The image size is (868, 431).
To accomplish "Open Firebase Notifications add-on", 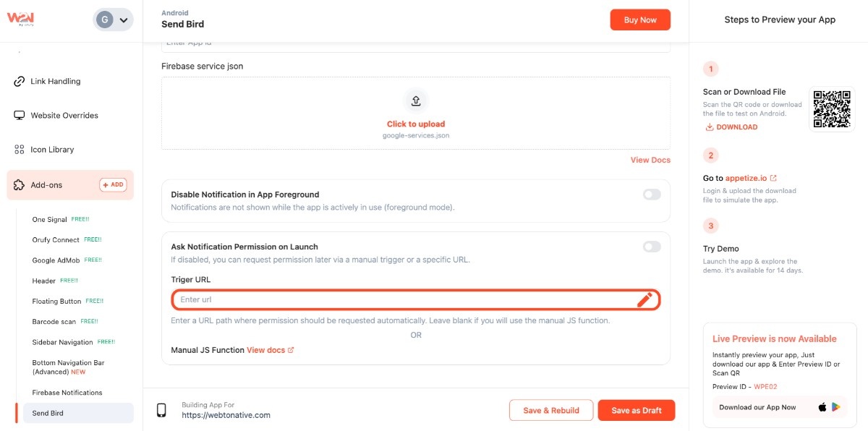I will pos(67,393).
